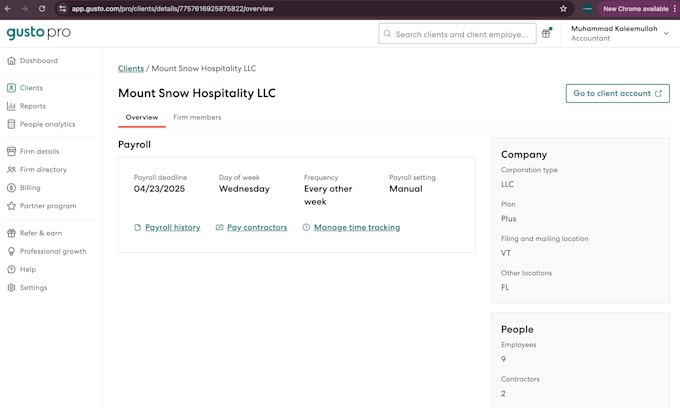Click the browser back arrow

click(8, 9)
